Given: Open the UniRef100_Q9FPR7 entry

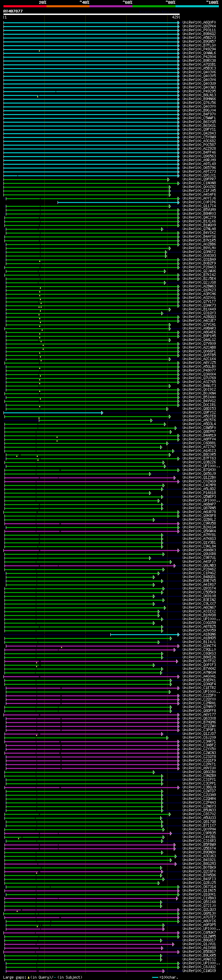Looking at the screenshot, I should click(x=199, y=179).
